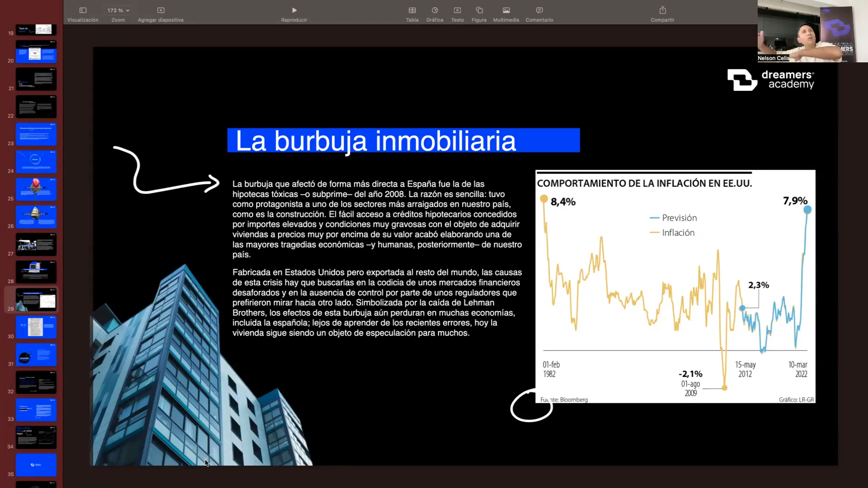
Task: Click the Agregar diapositiva plus icon
Action: [x=160, y=10]
